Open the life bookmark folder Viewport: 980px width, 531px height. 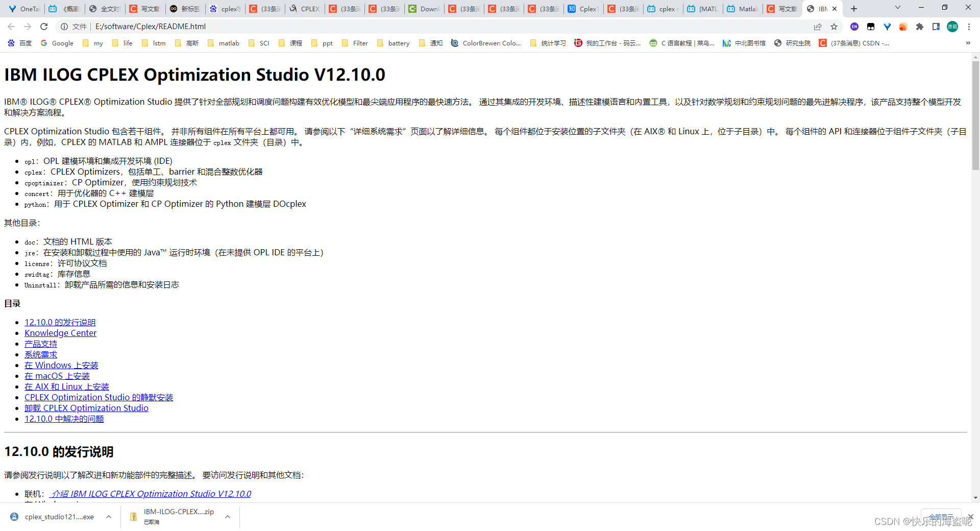pos(122,43)
